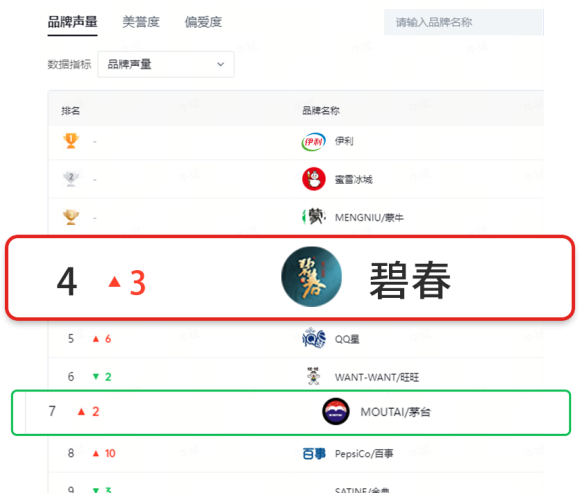Open the 碧春 round brand logo
This screenshot has width=580, height=493.
pyautogui.click(x=311, y=277)
